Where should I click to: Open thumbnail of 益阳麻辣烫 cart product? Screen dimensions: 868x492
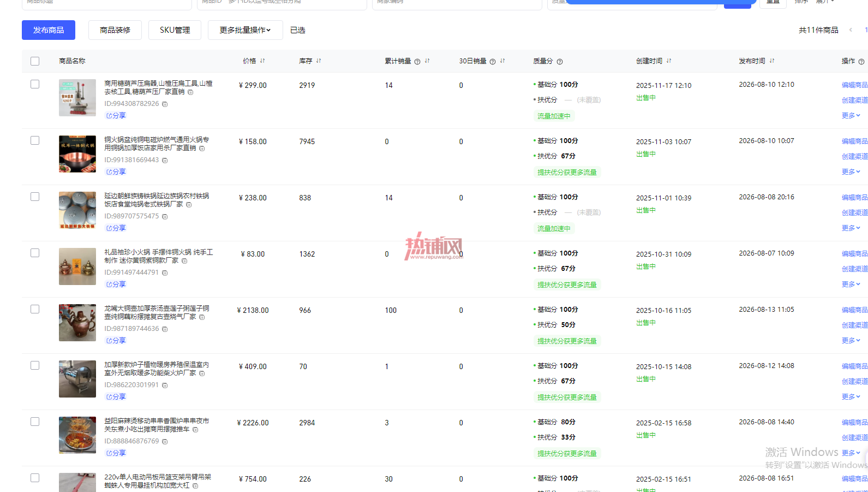coord(77,435)
